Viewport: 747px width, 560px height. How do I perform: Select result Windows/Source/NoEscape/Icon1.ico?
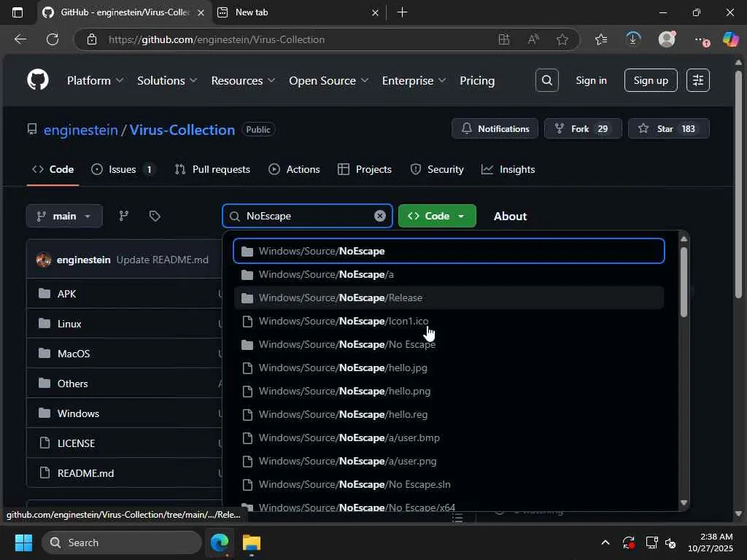click(x=449, y=321)
